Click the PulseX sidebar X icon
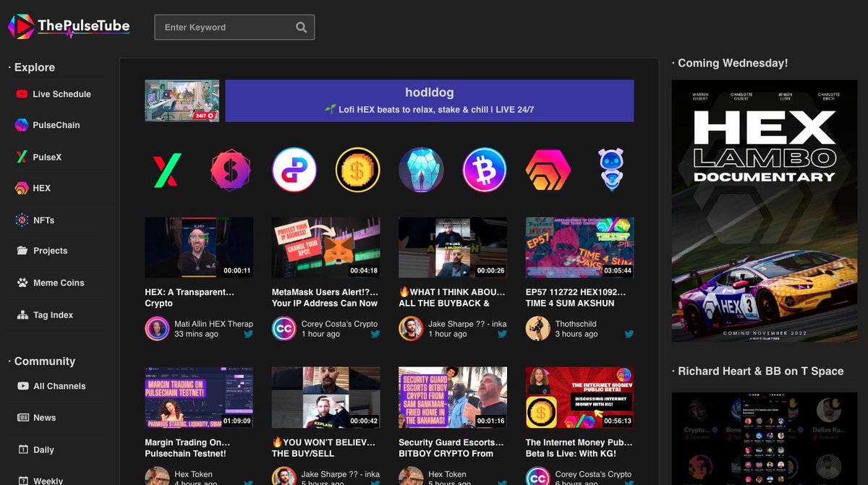Viewport: 868px width, 485px height. tap(22, 157)
